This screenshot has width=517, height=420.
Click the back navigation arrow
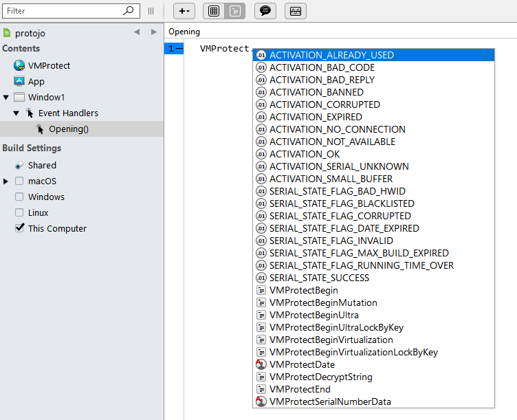(x=137, y=32)
